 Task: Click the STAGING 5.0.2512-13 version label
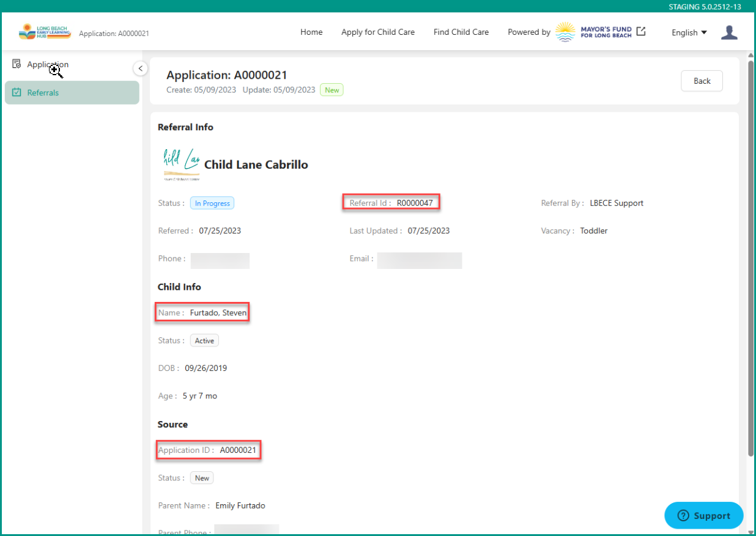point(705,6)
